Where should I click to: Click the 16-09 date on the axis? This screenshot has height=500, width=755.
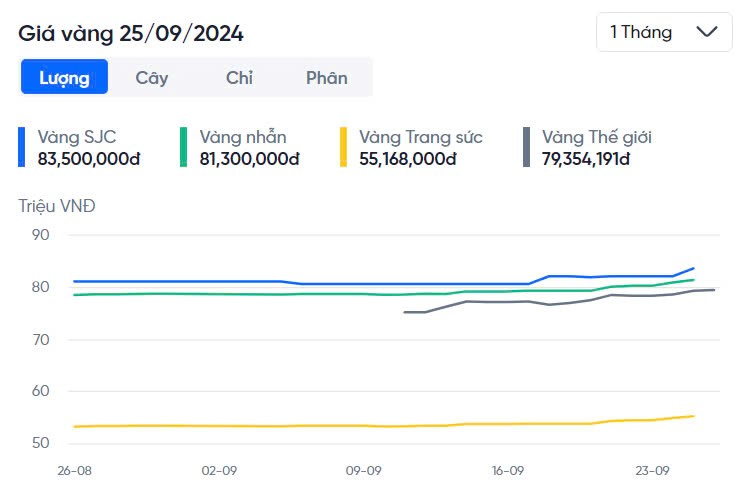(508, 469)
